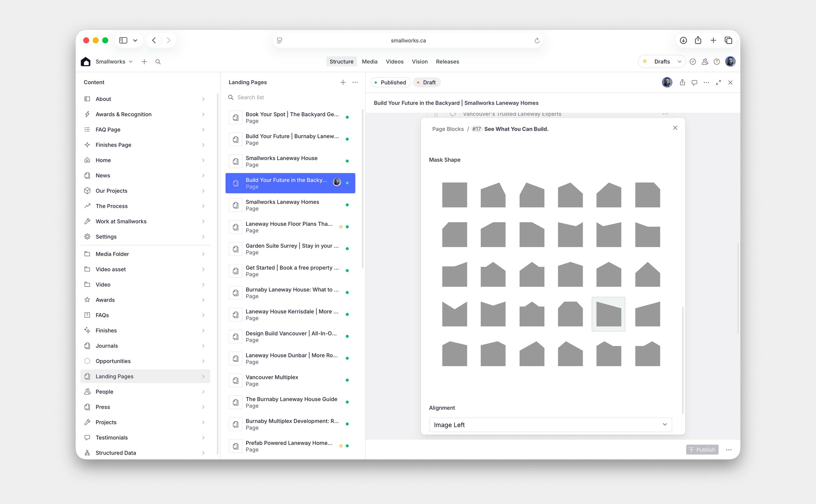
Task: Open publish options ellipsis beside Publish
Action: pyautogui.click(x=729, y=450)
